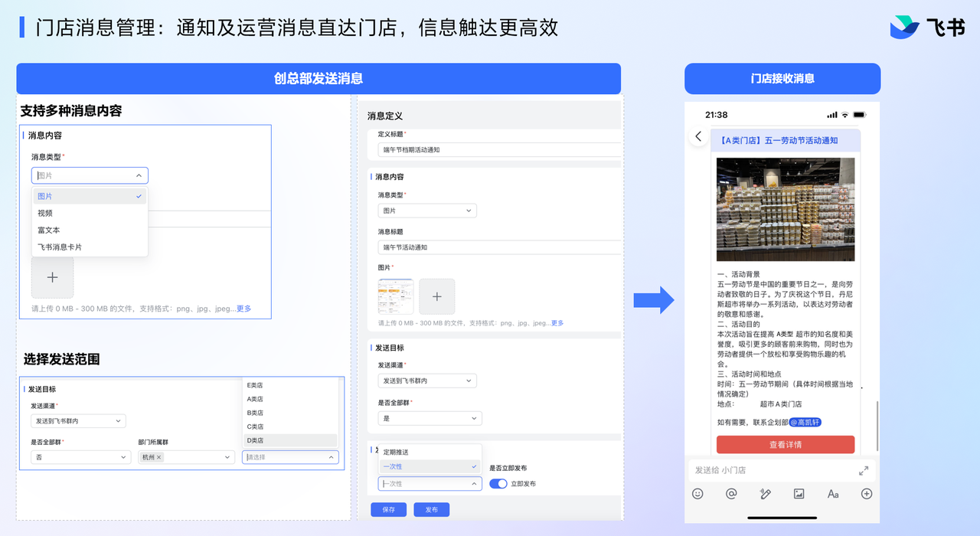Open the 发送渠道 dropdown in 选择发送范围
Image resolution: width=980 pixels, height=536 pixels.
(x=78, y=421)
